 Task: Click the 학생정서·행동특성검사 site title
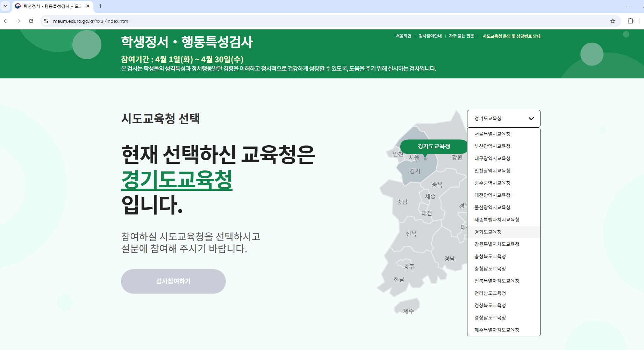187,42
